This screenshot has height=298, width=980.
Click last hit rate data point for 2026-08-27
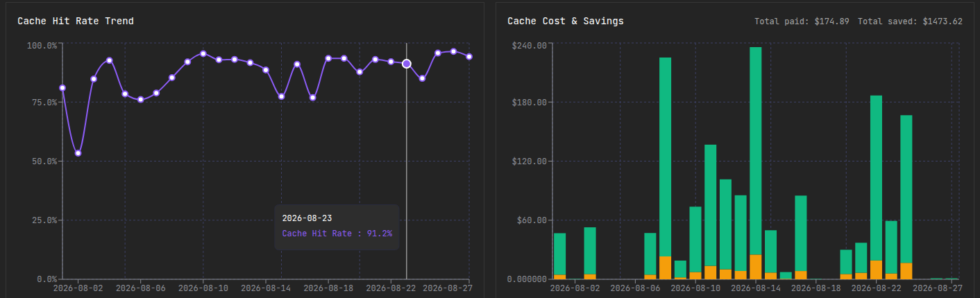[469, 56]
